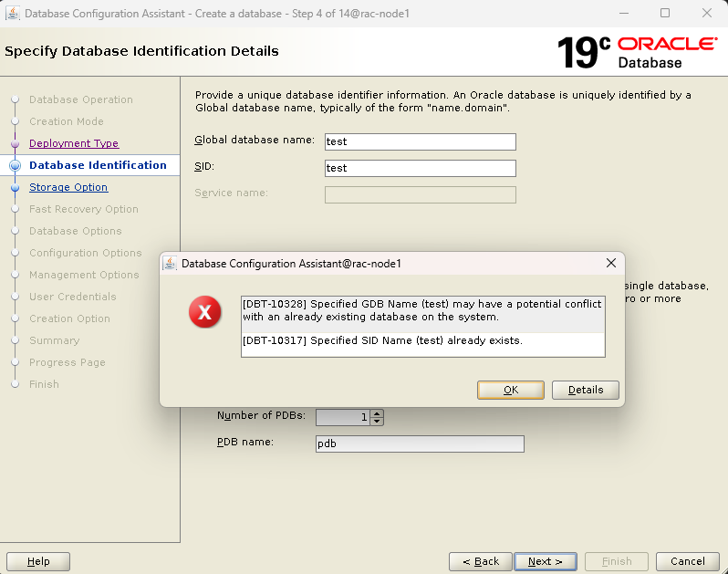
Task: Click the Oracle 19c Database logo
Action: pyautogui.click(x=638, y=52)
